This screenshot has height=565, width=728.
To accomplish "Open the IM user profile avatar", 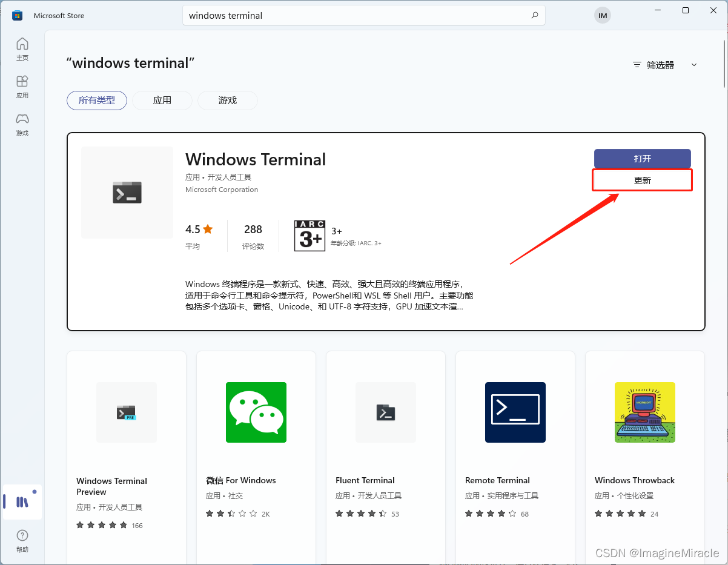I will pyautogui.click(x=603, y=16).
